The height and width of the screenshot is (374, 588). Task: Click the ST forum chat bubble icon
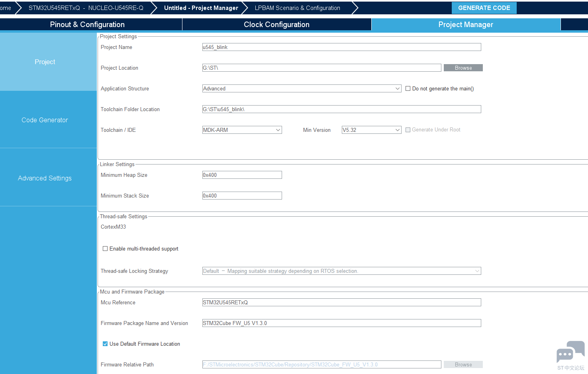click(570, 352)
